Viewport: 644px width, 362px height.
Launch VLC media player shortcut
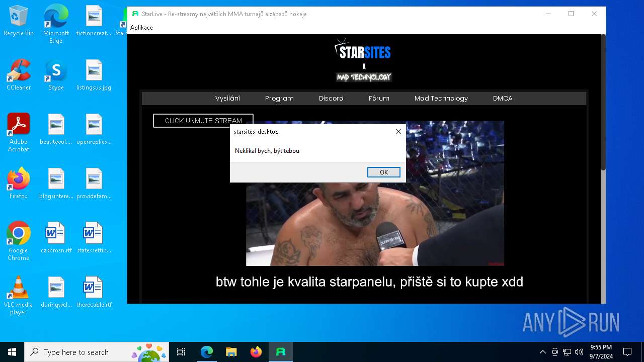(19, 296)
